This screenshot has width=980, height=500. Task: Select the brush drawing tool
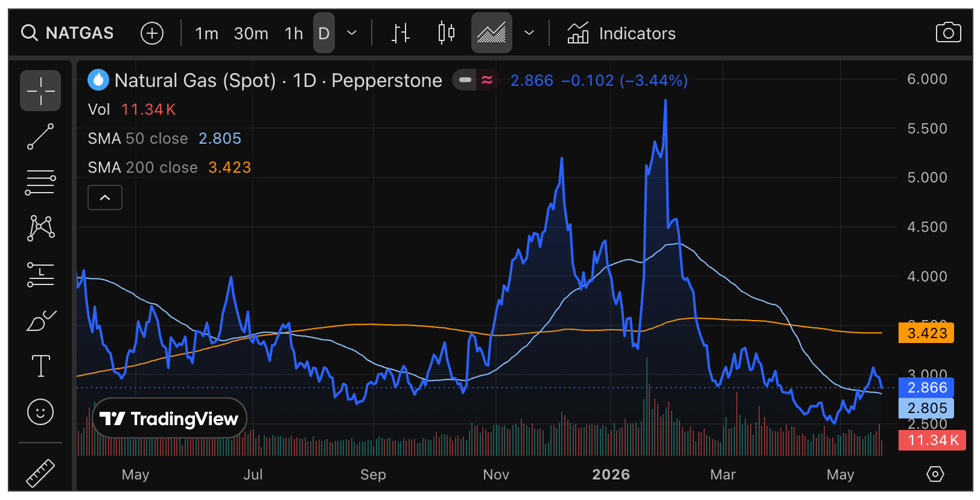coord(40,320)
